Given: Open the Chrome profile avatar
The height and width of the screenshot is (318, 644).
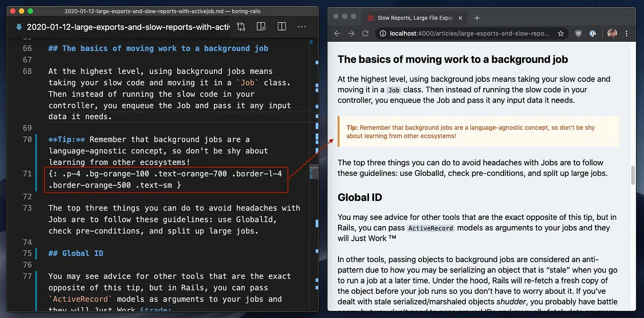Looking at the screenshot, I should click(612, 33).
